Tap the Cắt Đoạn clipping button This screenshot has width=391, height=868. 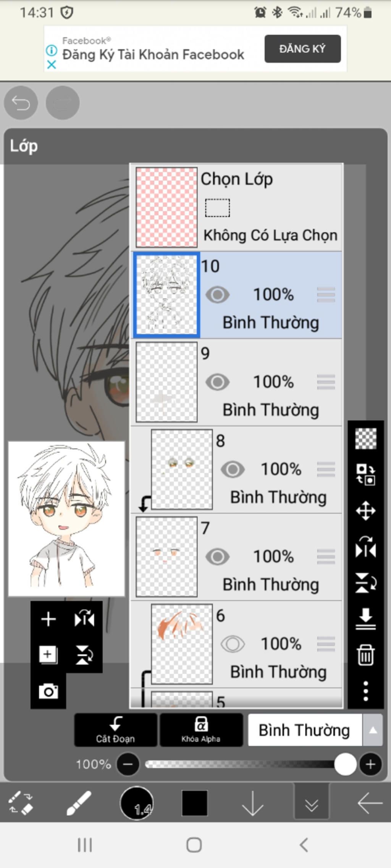tap(116, 730)
